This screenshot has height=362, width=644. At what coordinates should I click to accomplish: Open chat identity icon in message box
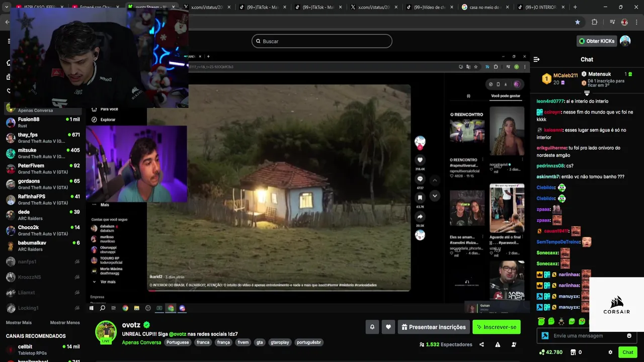pos(545,336)
